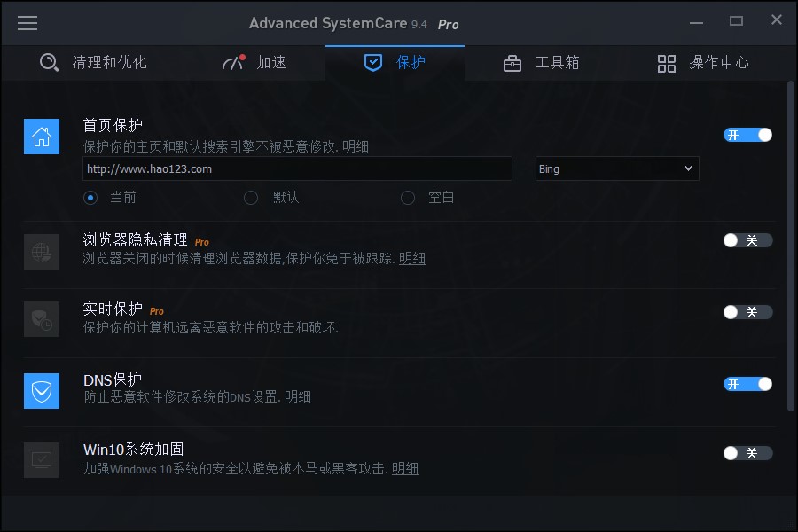Viewport: 798px width, 532px height.
Task: Open the hamburger main menu icon
Action: [x=27, y=23]
